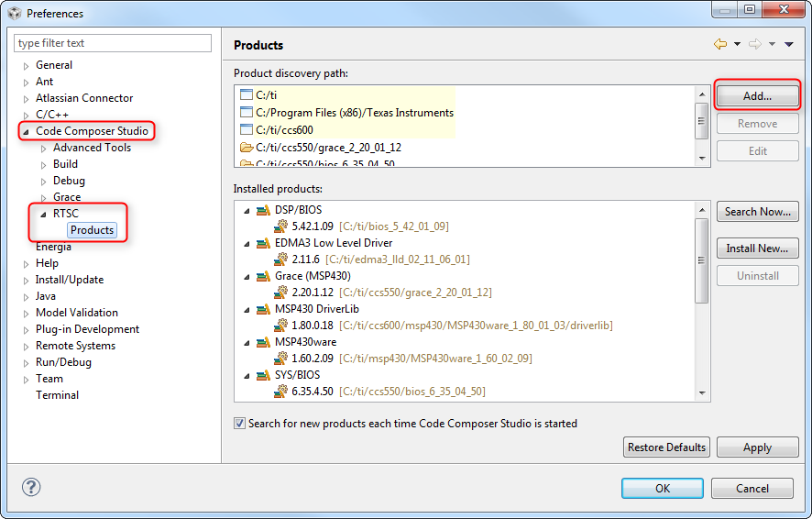Click the version icon beside 2.20.1.12
Viewport: 812px width, 519px height.
coord(280,293)
